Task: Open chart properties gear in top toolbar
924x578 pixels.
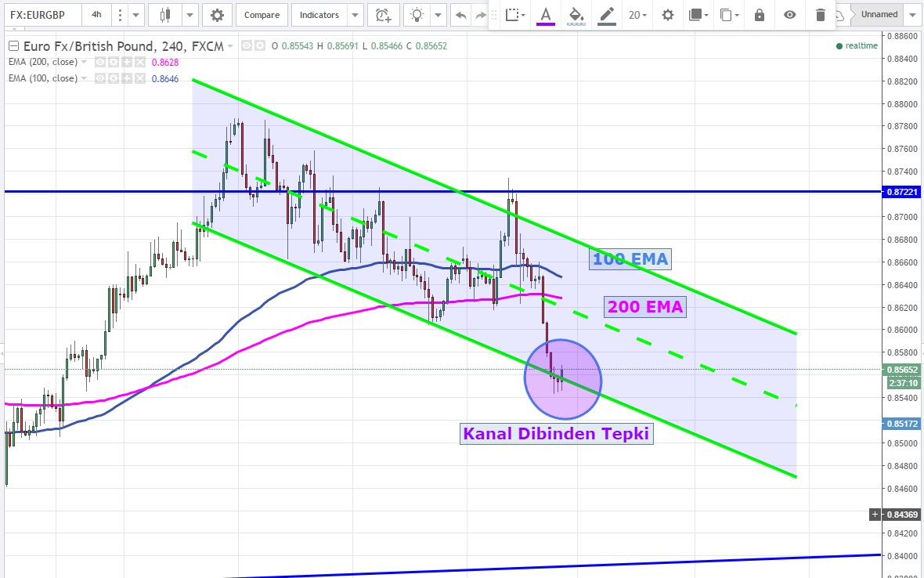Action: click(x=217, y=15)
